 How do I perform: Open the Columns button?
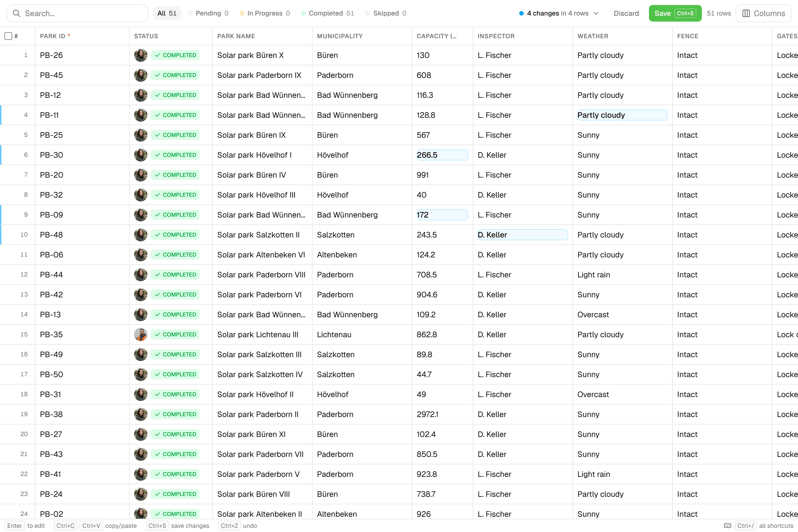(x=763, y=13)
